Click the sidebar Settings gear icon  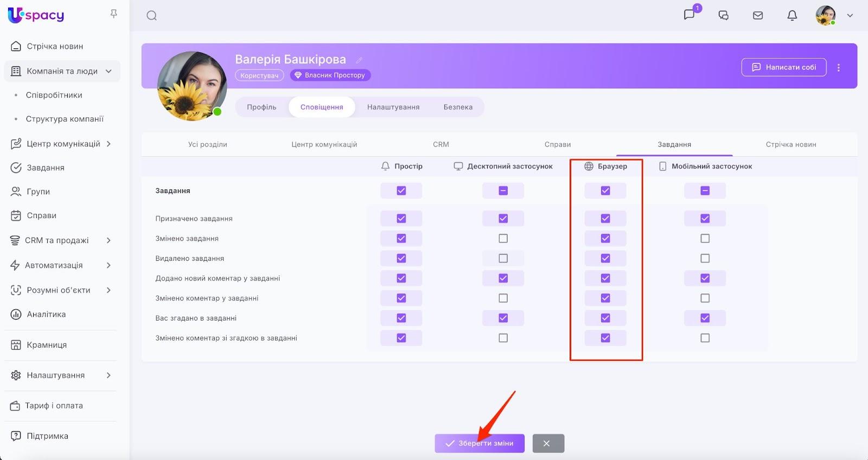pos(16,375)
